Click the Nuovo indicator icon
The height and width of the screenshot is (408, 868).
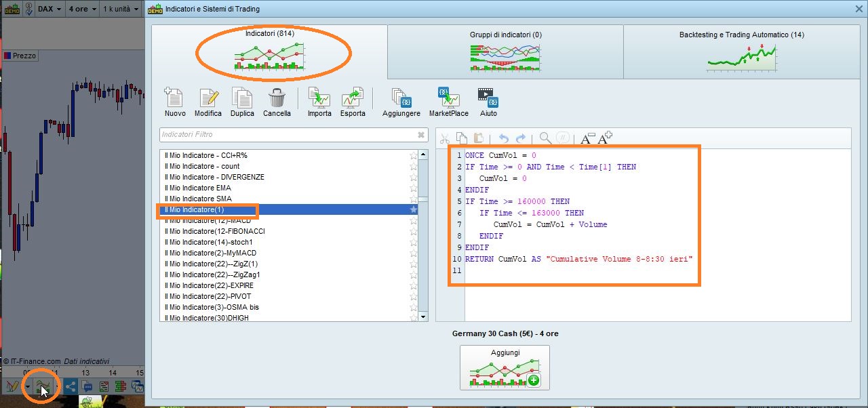point(174,98)
